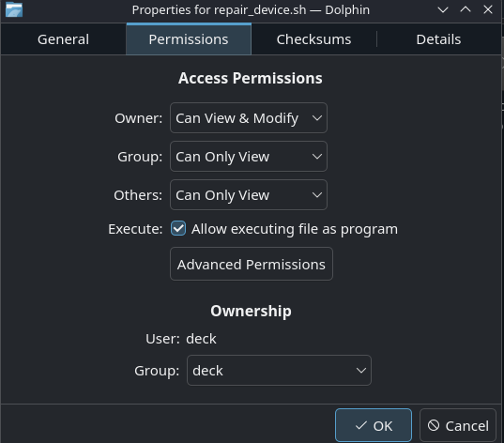The width and height of the screenshot is (504, 443).
Task: Open the Others permission dropdown
Action: [x=249, y=195]
